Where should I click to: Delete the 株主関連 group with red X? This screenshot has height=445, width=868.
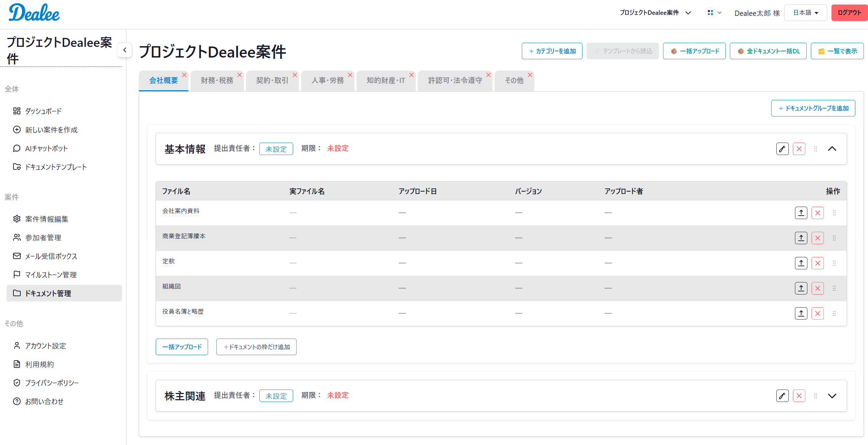point(799,396)
